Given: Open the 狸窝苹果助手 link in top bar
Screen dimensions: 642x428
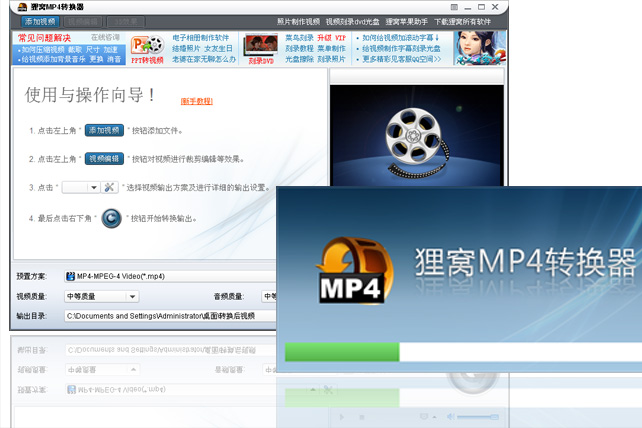Looking at the screenshot, I should (407, 22).
